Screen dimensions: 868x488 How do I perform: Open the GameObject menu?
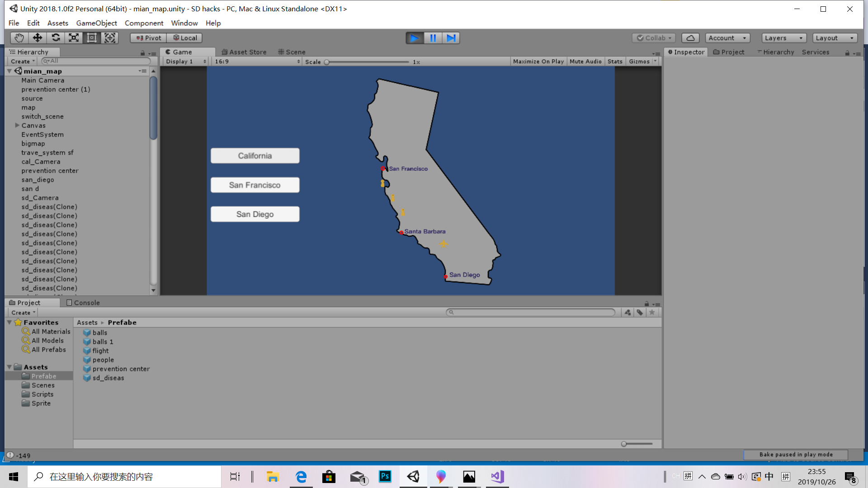96,23
